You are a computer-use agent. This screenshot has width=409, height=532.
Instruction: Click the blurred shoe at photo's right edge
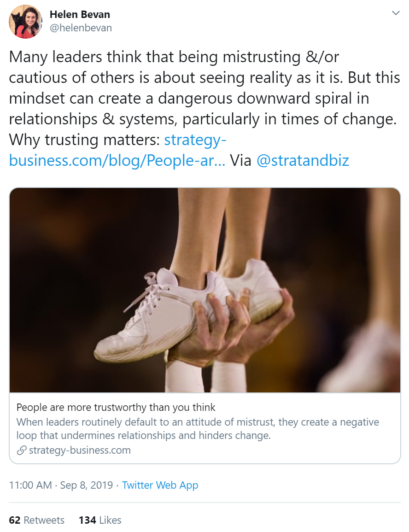pyautogui.click(x=364, y=355)
